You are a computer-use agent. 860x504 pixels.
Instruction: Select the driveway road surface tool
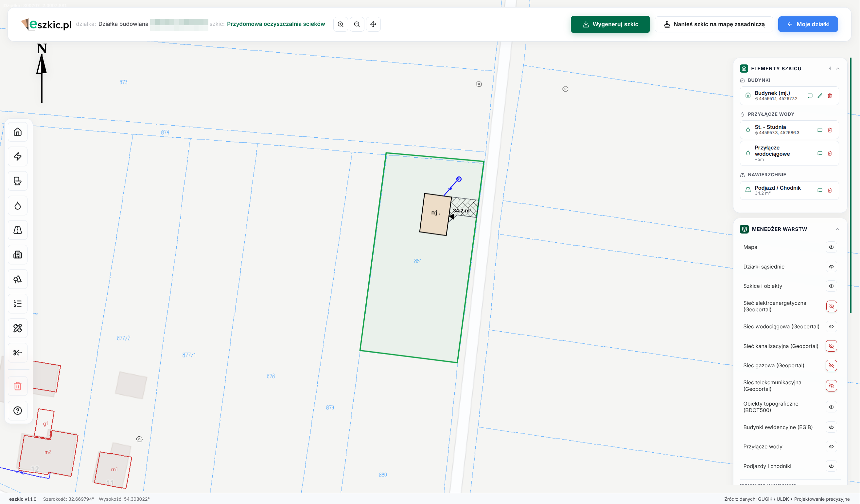[18, 230]
